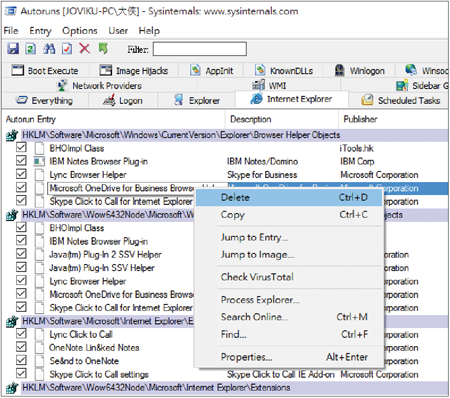Viewport: 450px width, 398px height.
Task: Click the red X Delete icon
Action: [85, 49]
